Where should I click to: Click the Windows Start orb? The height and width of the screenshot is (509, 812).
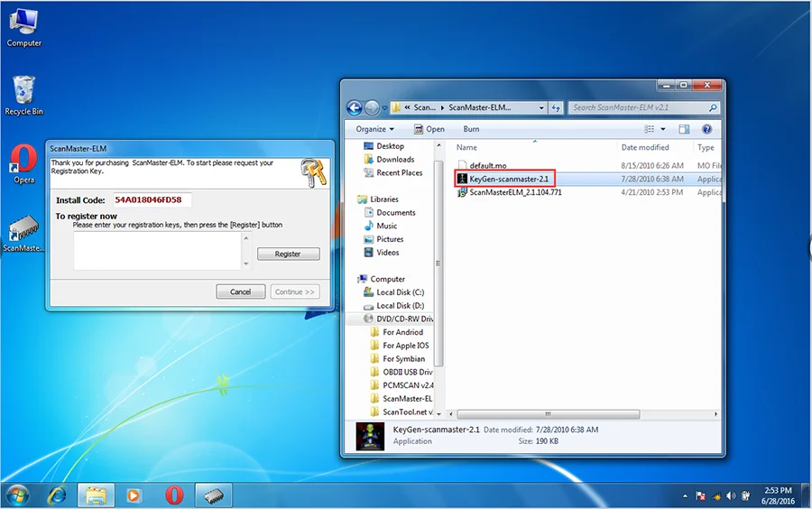[x=17, y=495]
